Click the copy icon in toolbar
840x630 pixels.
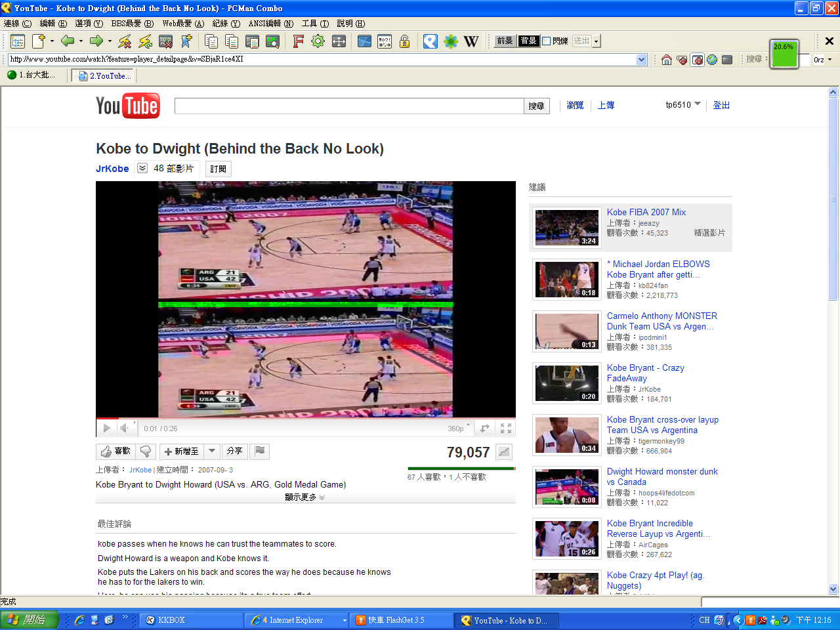click(211, 41)
